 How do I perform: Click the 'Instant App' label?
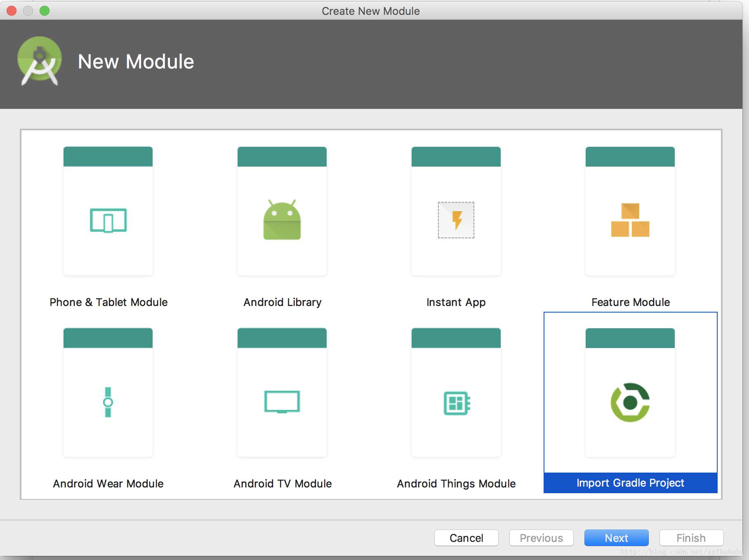coord(456,302)
